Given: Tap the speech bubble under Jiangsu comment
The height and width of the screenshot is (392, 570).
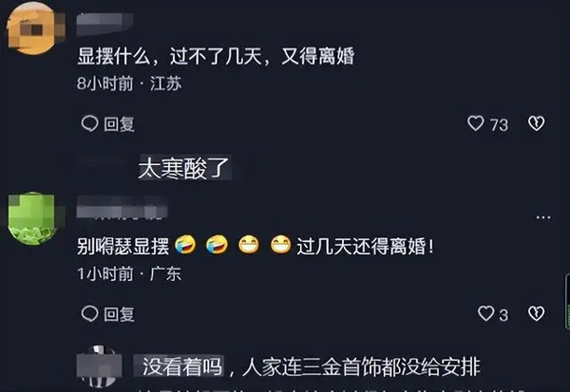Looking at the screenshot, I should coord(89,123).
